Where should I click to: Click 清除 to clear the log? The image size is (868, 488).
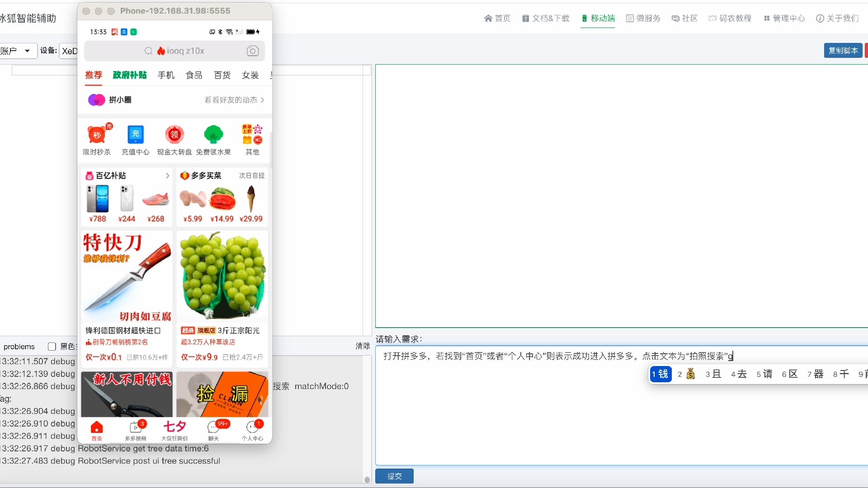363,346
